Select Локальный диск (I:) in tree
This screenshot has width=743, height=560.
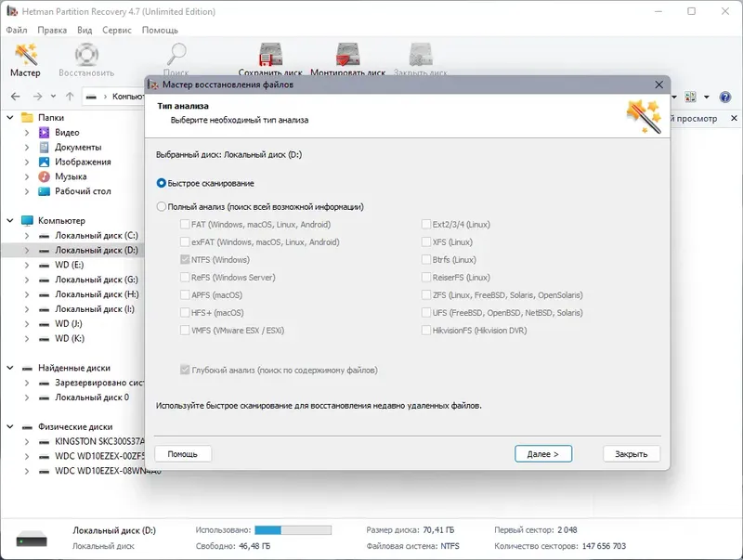coord(95,309)
